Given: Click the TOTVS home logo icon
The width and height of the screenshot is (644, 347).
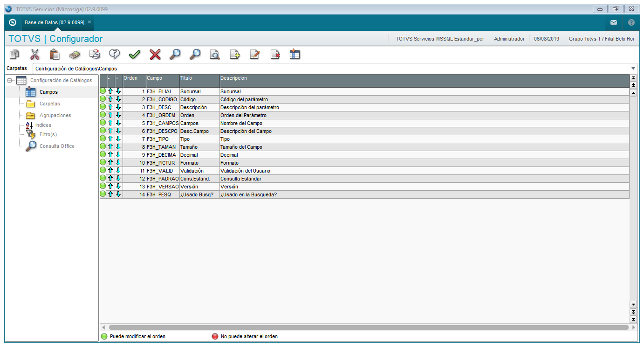Looking at the screenshot, I should tap(13, 22).
